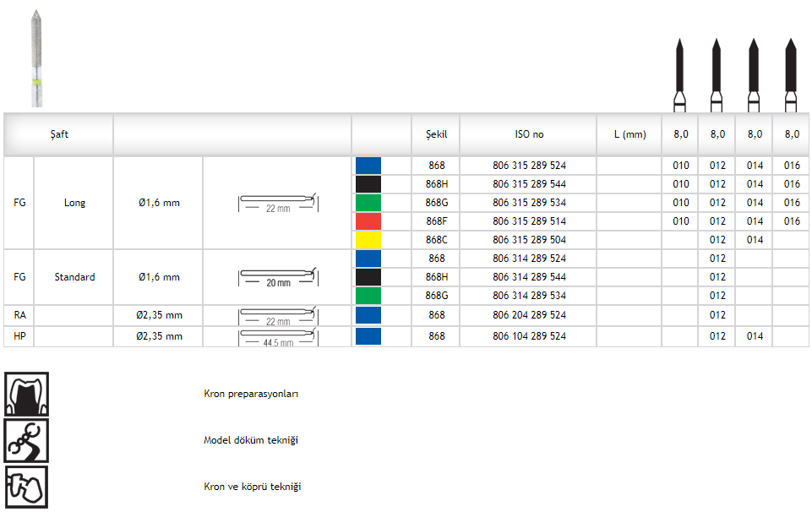Click the RA row 22 mm shaft diagram

click(277, 316)
